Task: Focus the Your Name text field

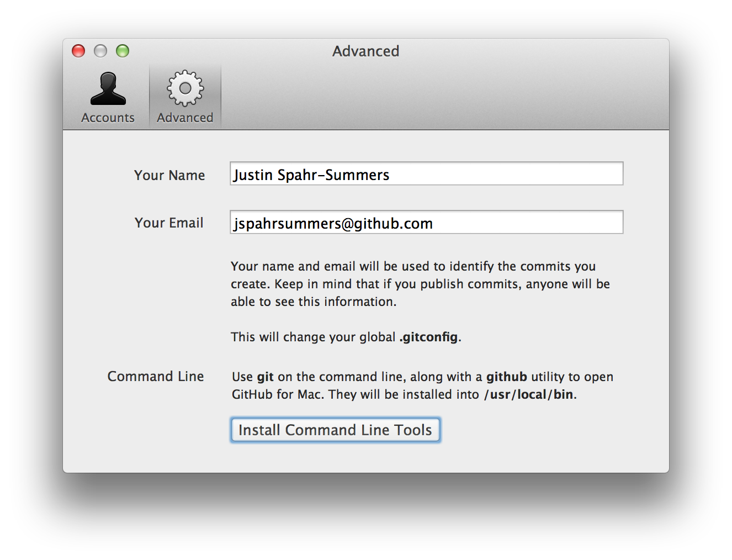Action: click(426, 174)
